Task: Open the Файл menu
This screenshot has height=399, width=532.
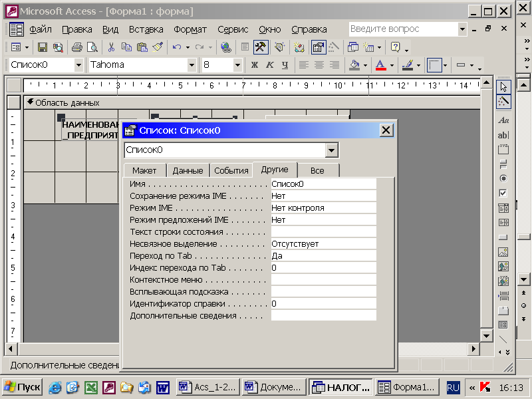Action: [x=41, y=29]
